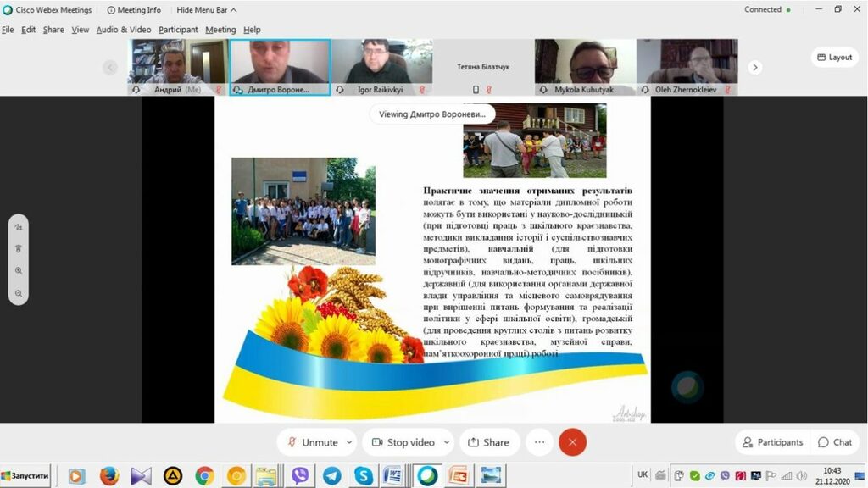Screen dimensions: 868x488
Task: Launch Firefox from the taskbar
Action: pos(108,476)
